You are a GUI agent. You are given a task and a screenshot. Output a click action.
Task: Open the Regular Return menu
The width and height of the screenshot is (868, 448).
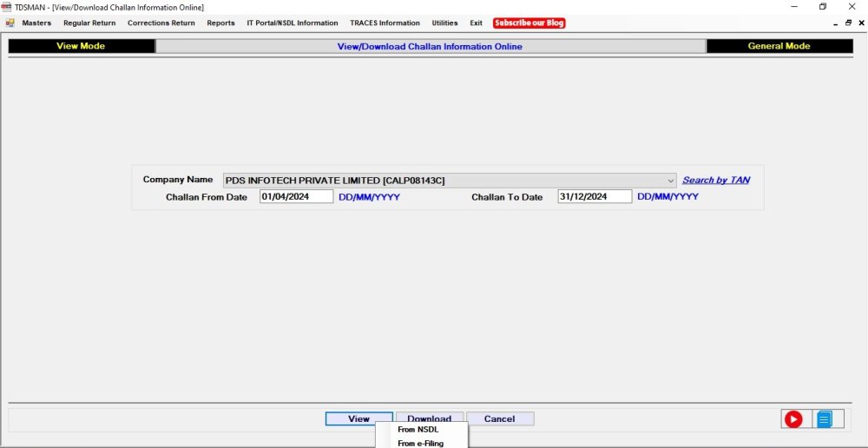(89, 23)
